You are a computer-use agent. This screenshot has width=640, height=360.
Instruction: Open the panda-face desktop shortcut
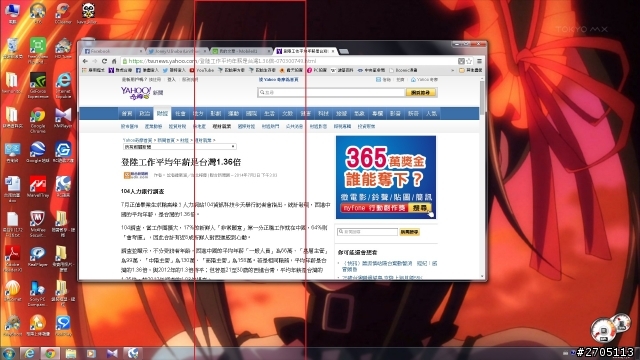point(88,13)
